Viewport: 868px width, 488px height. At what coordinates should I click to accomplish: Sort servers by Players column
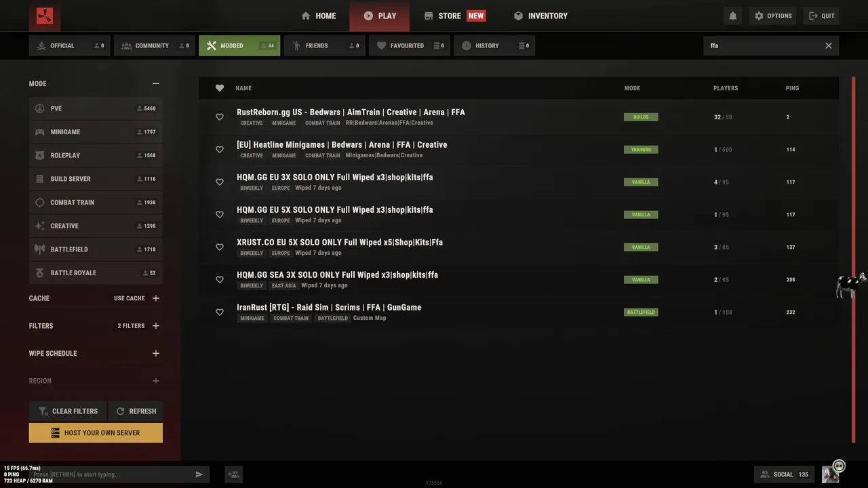[x=726, y=88]
